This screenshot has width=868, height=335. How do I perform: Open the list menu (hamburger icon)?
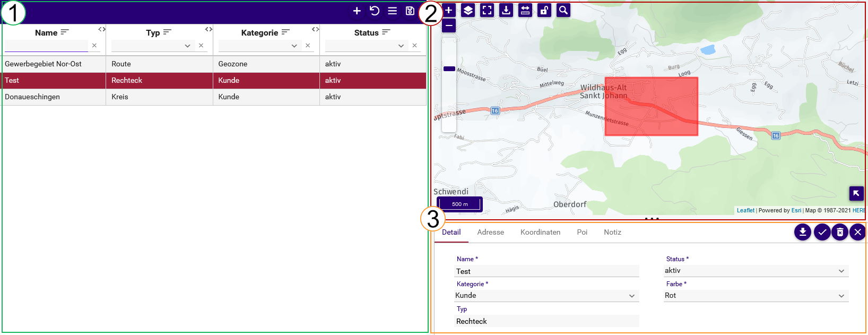click(x=393, y=11)
